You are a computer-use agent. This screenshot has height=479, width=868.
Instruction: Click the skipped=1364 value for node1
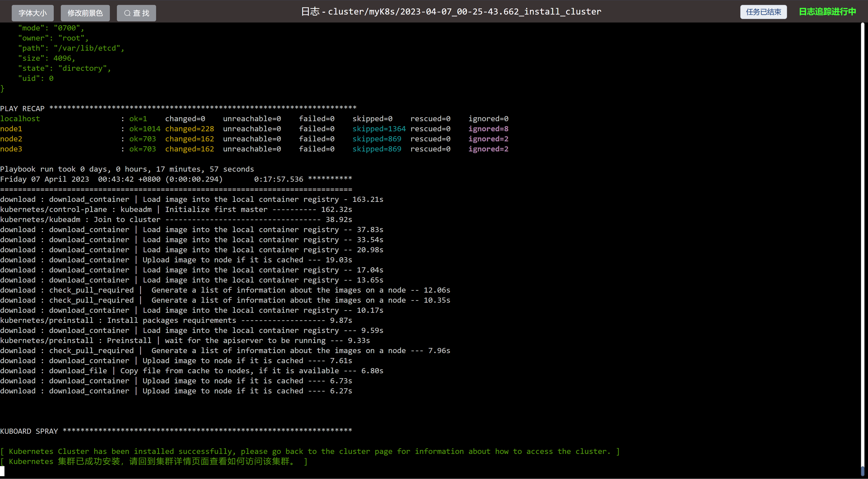click(379, 128)
